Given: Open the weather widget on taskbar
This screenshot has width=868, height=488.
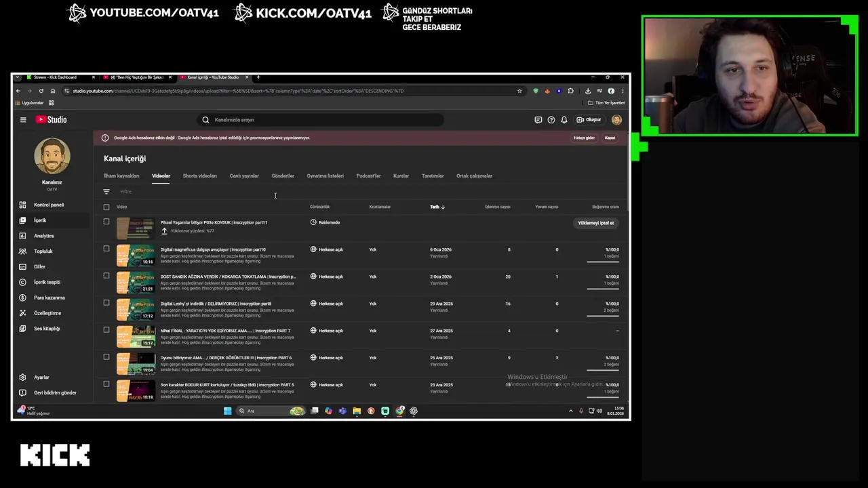Looking at the screenshot, I should [33, 411].
